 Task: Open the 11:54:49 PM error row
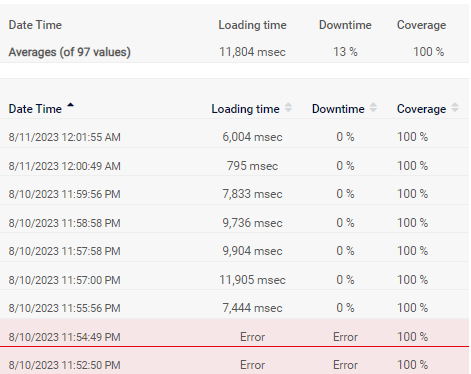(234, 337)
